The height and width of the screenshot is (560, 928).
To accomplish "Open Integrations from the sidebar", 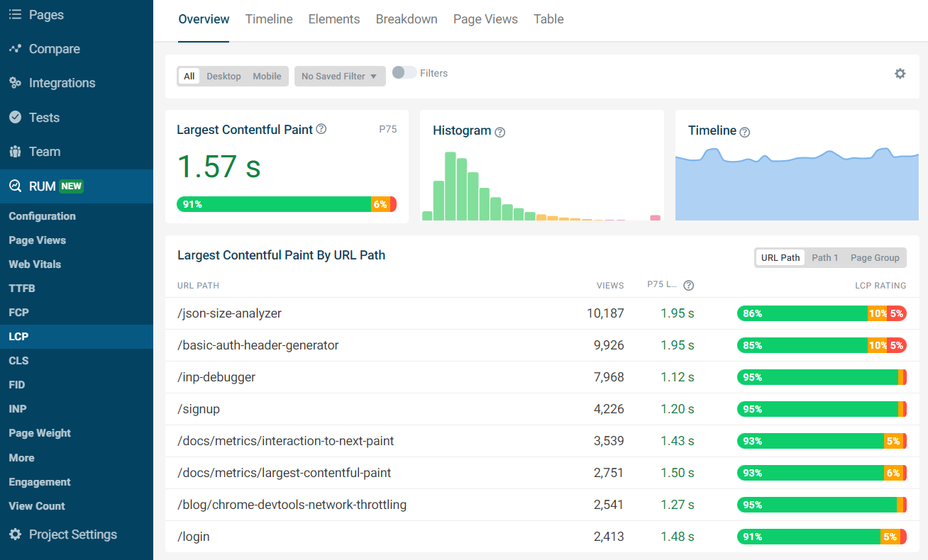I will coord(16,82).
